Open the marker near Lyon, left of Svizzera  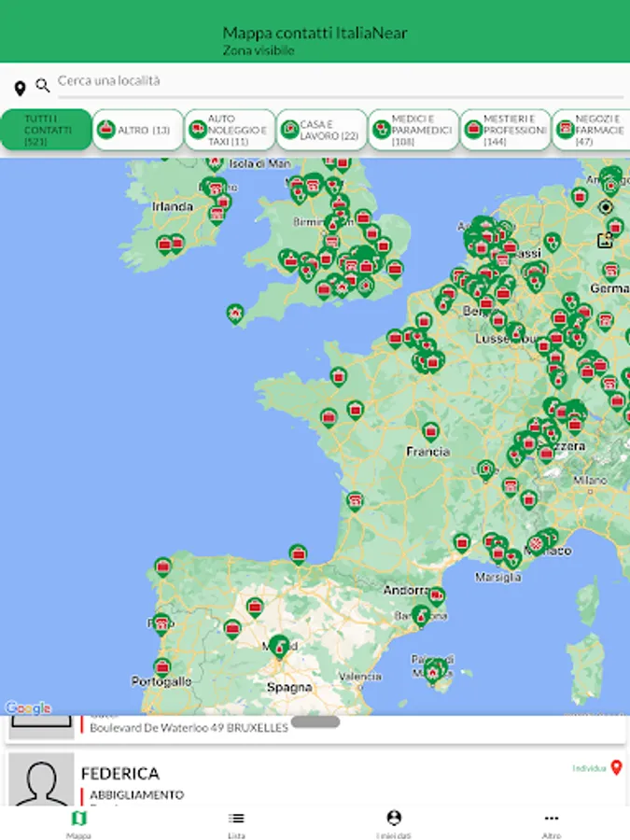point(486,470)
